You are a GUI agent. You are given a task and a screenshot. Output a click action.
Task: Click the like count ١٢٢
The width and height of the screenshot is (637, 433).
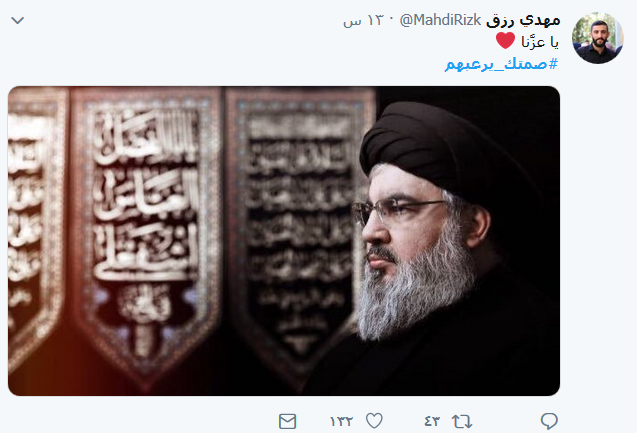point(341,421)
